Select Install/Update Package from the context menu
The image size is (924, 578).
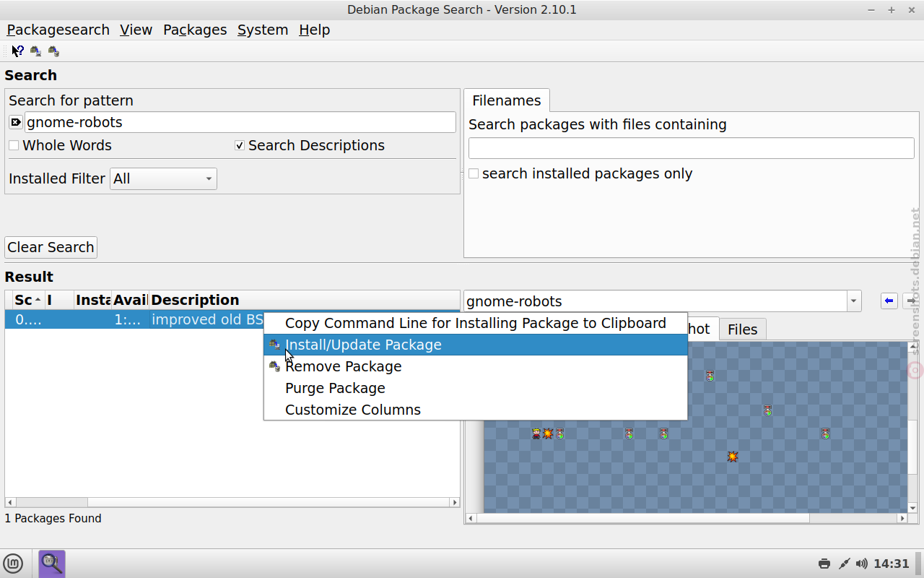476,345
